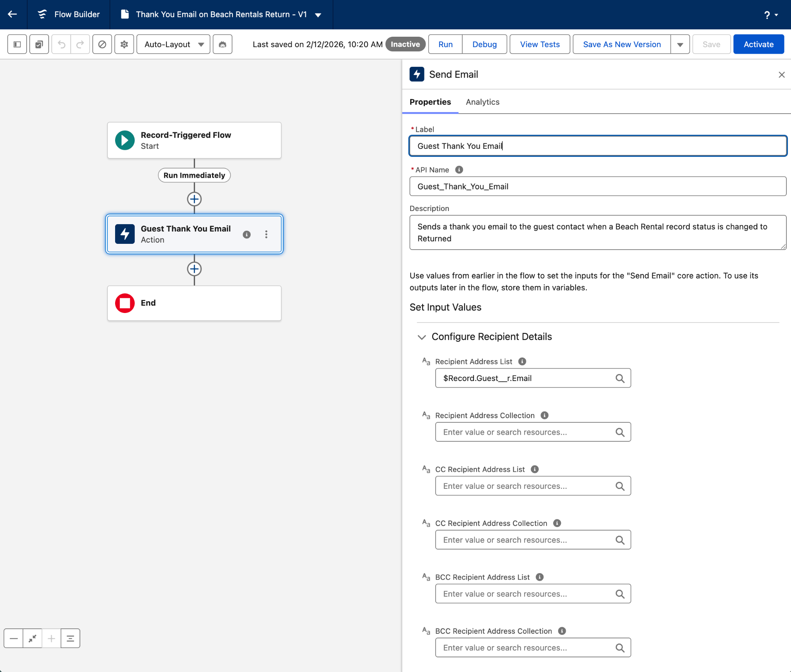Screen dimensions: 791x672
Task: Close the Send Email panel
Action: (x=781, y=75)
